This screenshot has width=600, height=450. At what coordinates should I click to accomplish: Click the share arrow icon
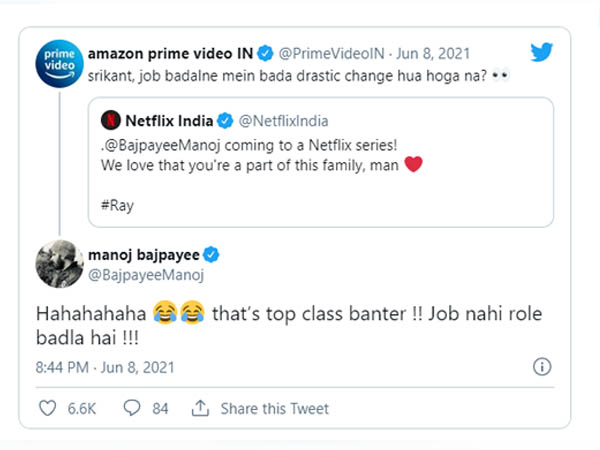point(200,408)
